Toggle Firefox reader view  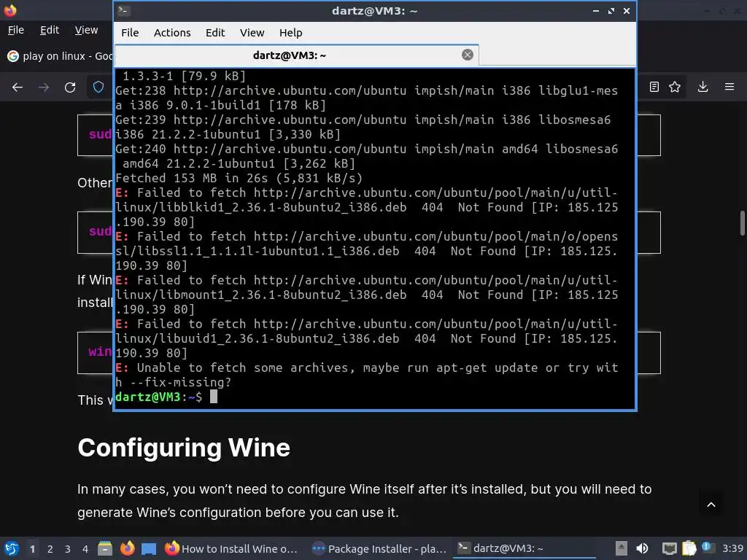click(654, 87)
